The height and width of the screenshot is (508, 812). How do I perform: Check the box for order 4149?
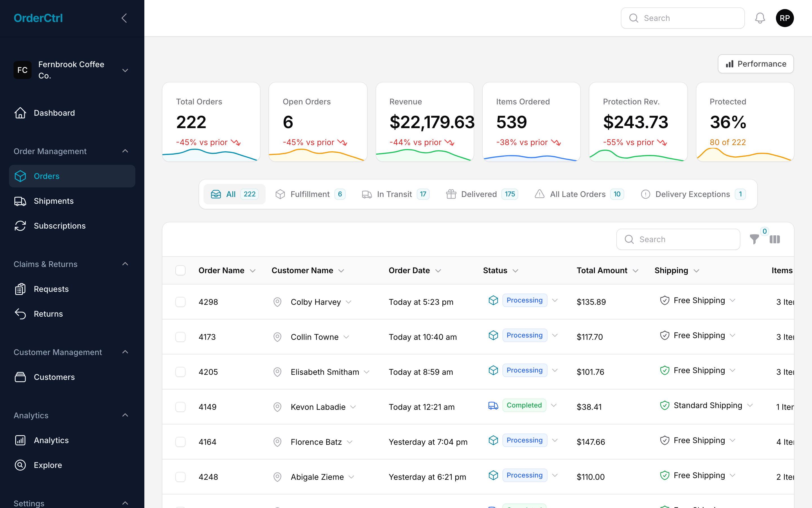coord(180,407)
